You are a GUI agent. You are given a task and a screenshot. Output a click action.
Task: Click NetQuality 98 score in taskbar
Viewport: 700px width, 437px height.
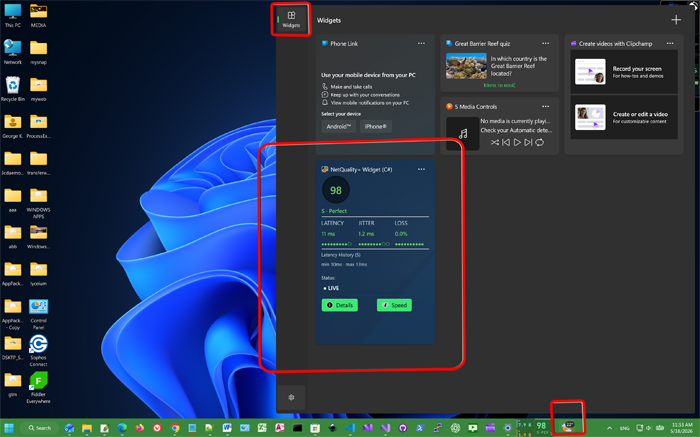(x=542, y=428)
